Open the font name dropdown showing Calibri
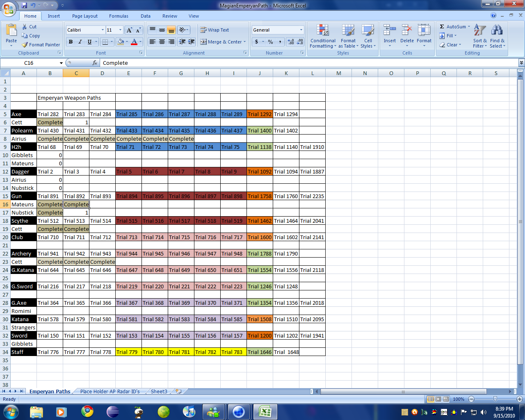The height and width of the screenshot is (420, 525). pyautogui.click(x=103, y=30)
